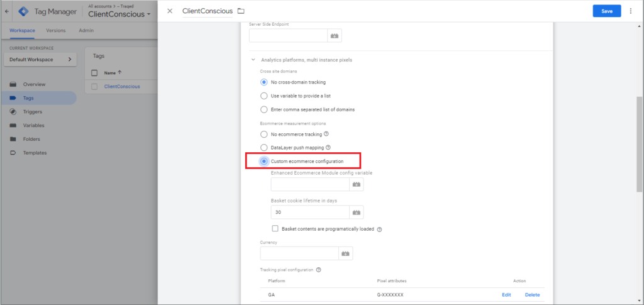
Task: Close the tag editor with X icon
Action: click(170, 11)
